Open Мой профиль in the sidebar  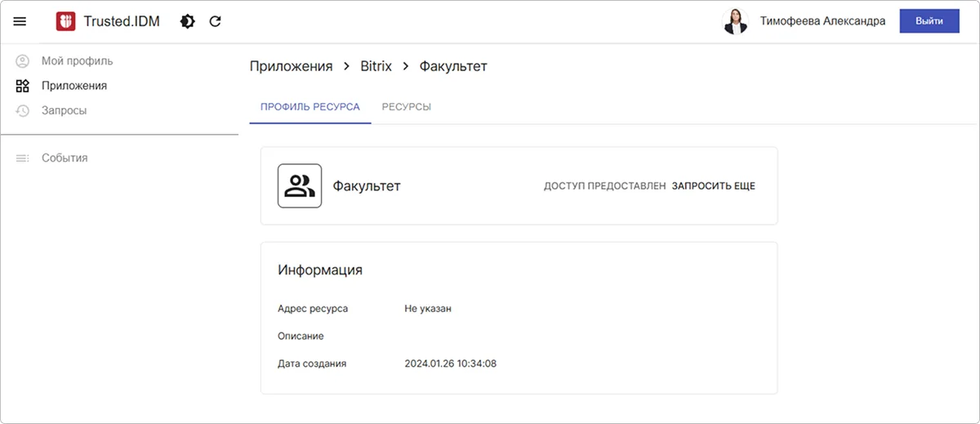pos(77,61)
